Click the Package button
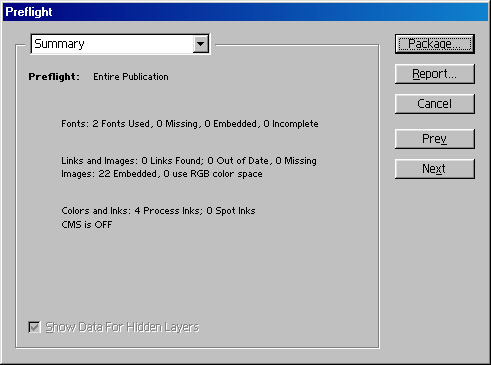 click(x=435, y=44)
